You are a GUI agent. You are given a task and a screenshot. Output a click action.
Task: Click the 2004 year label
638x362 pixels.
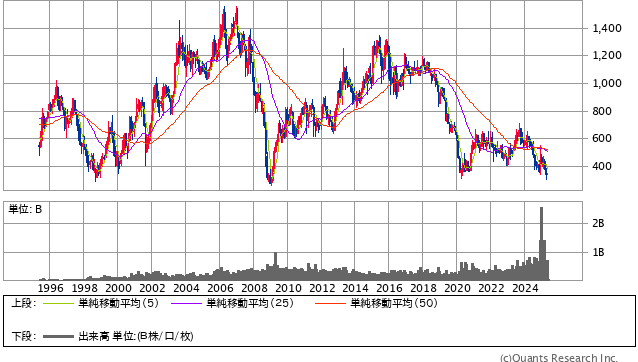(x=186, y=288)
